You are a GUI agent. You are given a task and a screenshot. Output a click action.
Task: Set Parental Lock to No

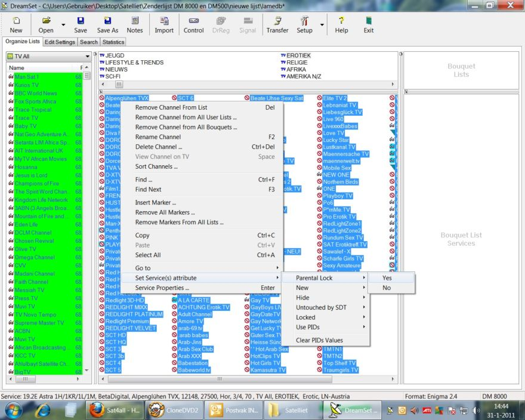391,288
